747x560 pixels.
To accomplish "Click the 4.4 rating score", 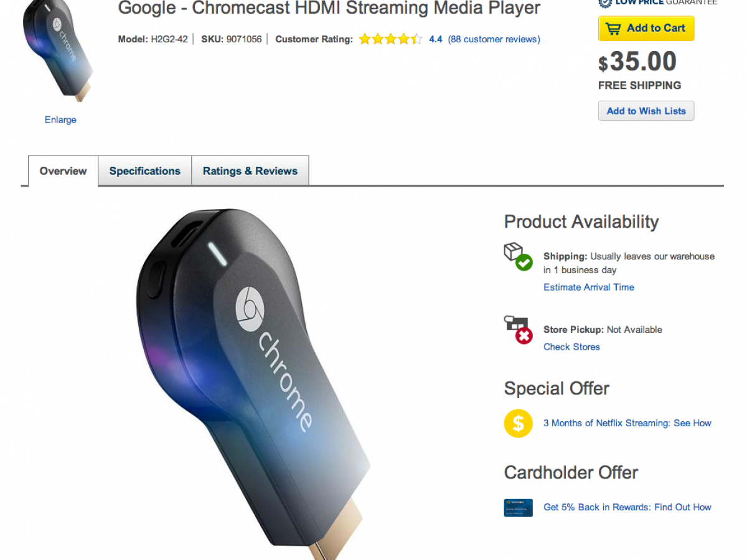I will point(436,39).
